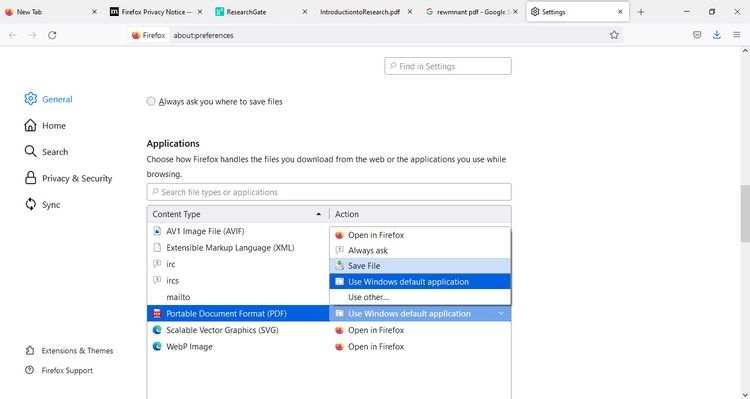Close the ResearchGate tab
Screen dimensions: 750x399
(x=305, y=12)
